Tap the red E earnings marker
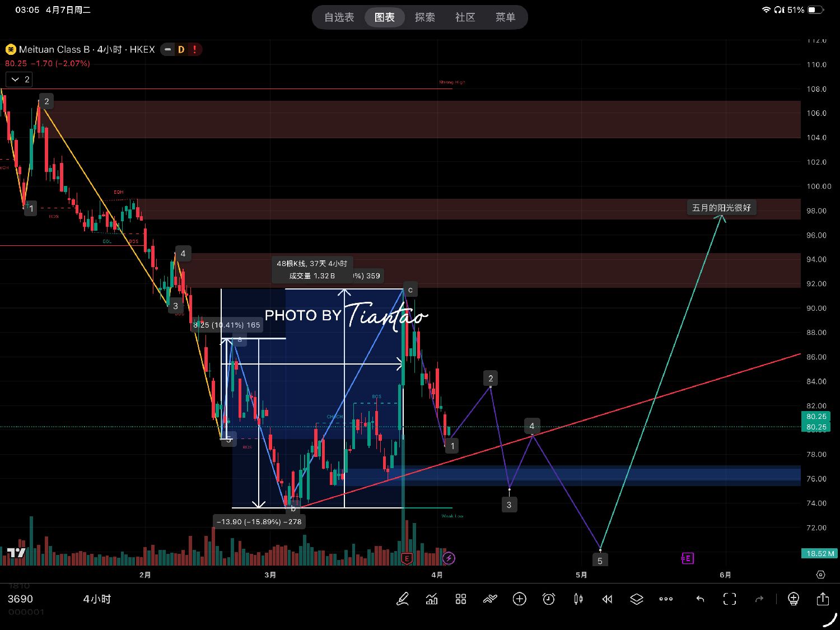The width and height of the screenshot is (840, 630). coord(407,558)
